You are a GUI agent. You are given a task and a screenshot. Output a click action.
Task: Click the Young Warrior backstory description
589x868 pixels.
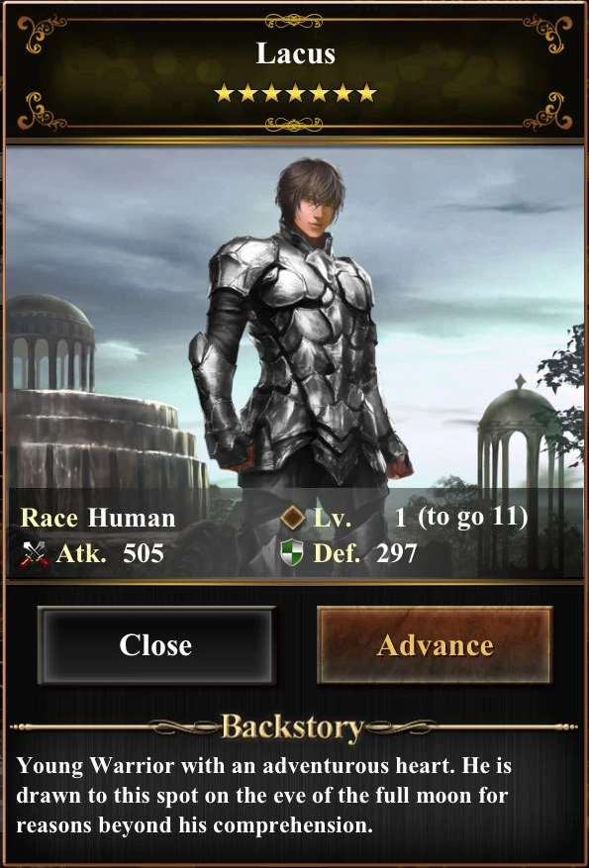[264, 796]
